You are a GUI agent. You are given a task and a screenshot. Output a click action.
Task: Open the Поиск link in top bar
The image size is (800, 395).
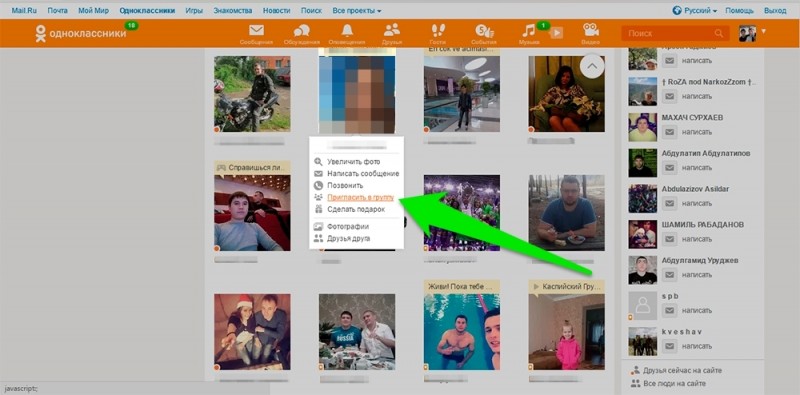[x=311, y=10]
